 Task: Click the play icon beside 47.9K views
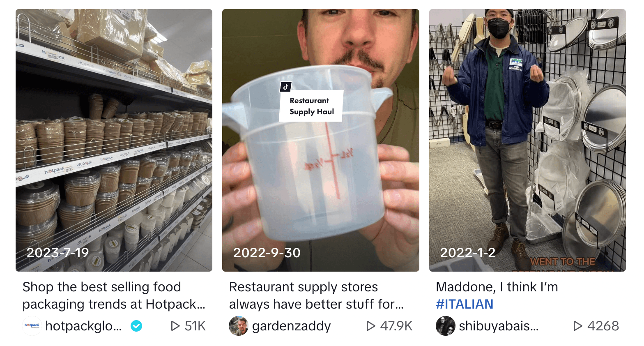(x=371, y=326)
